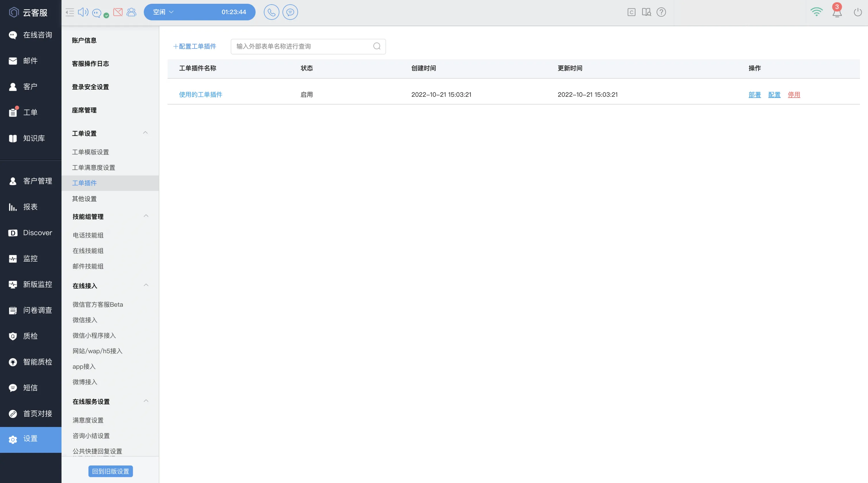
Task: Select 在线技能组
Action: click(88, 251)
